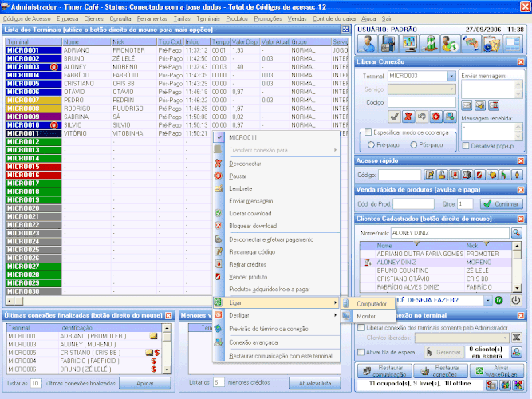Click the hands money icon in the top toolbar

click(471, 44)
